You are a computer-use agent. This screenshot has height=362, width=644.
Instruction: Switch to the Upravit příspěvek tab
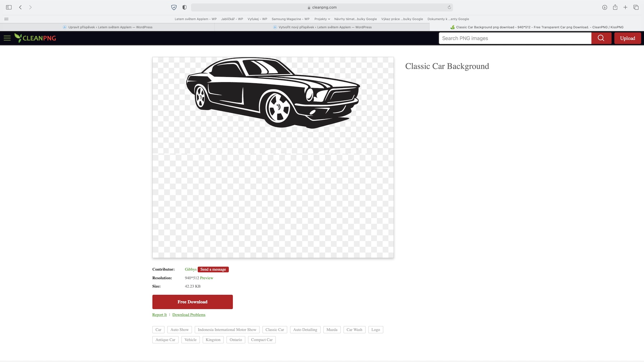coord(107,27)
